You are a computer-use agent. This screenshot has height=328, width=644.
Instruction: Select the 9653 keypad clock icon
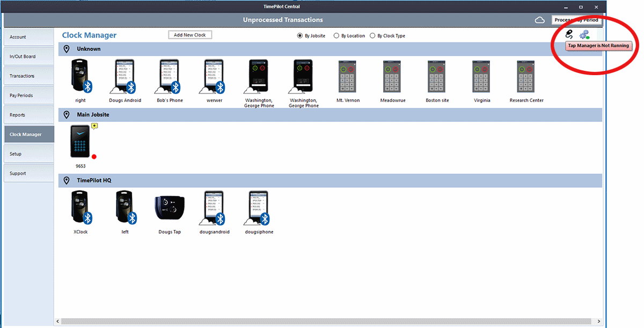click(79, 141)
